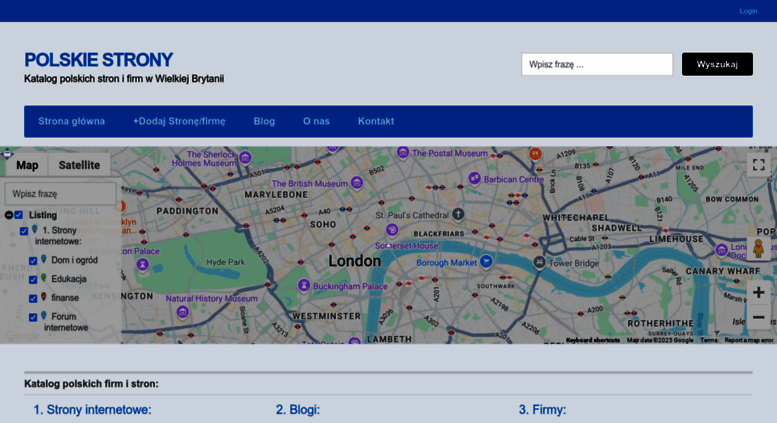Collapse the Listing tree

pos(9,215)
